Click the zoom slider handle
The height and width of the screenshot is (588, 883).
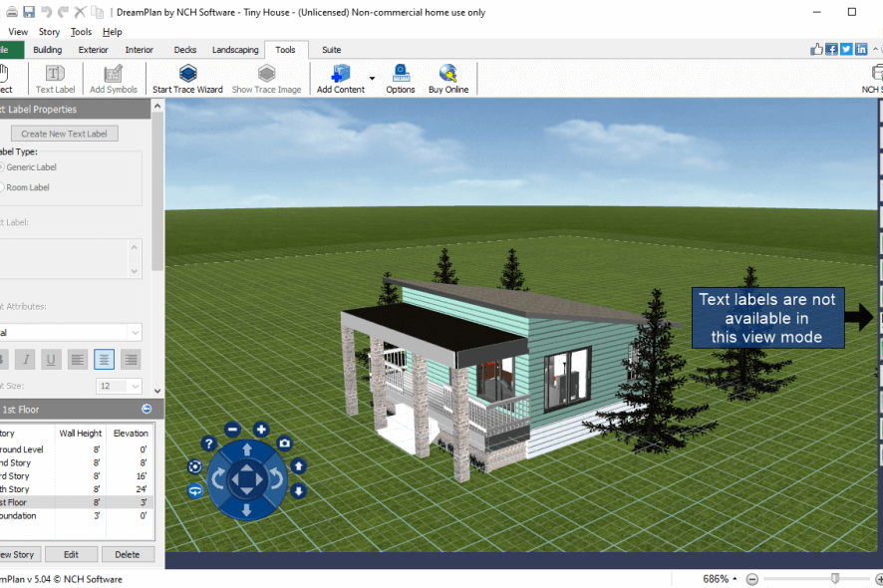835,578
